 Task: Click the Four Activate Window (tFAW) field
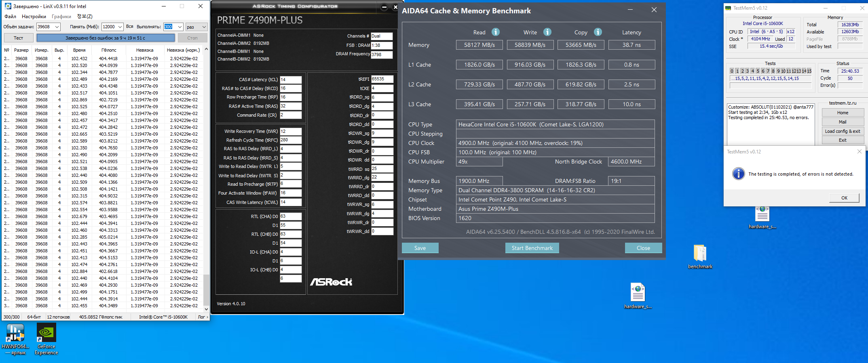pyautogui.click(x=291, y=193)
